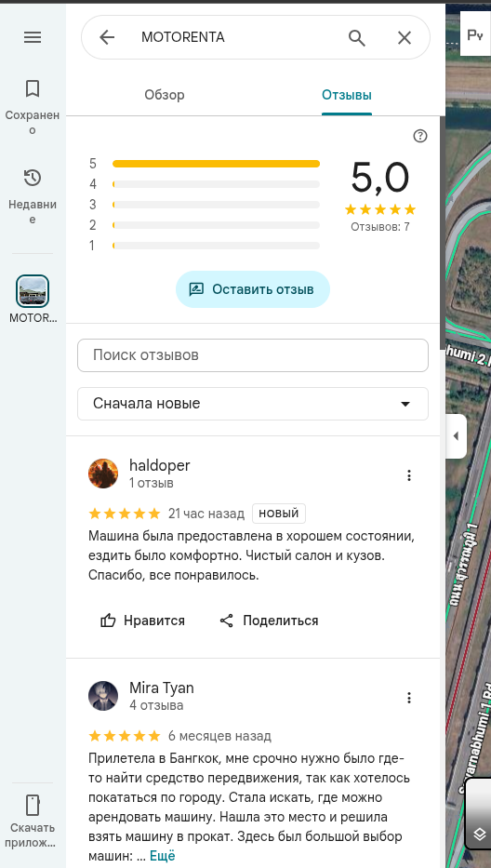Switch to Обзор tab
This screenshot has height=868, width=491.
click(165, 95)
